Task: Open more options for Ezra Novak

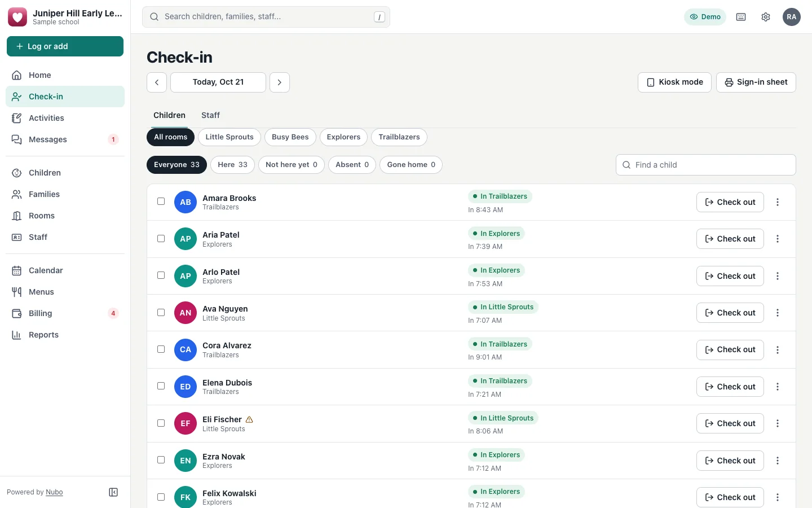Action: point(778,461)
